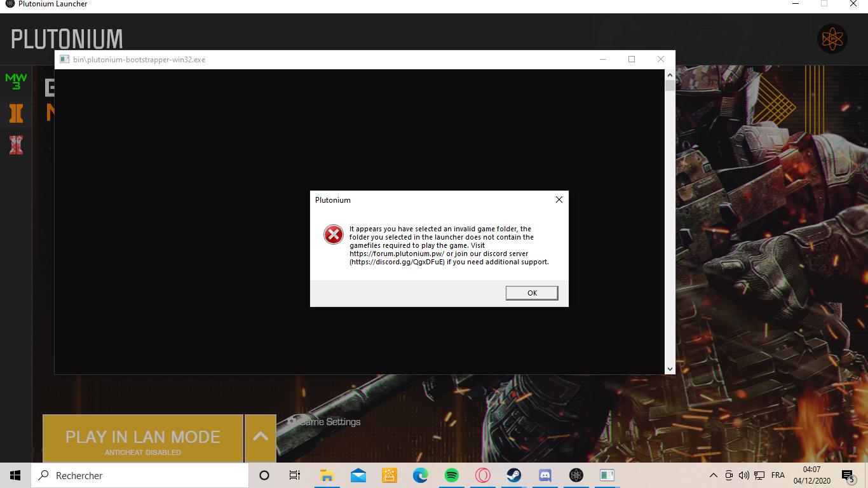
Task: Open Mail app from taskbar
Action: [358, 475]
